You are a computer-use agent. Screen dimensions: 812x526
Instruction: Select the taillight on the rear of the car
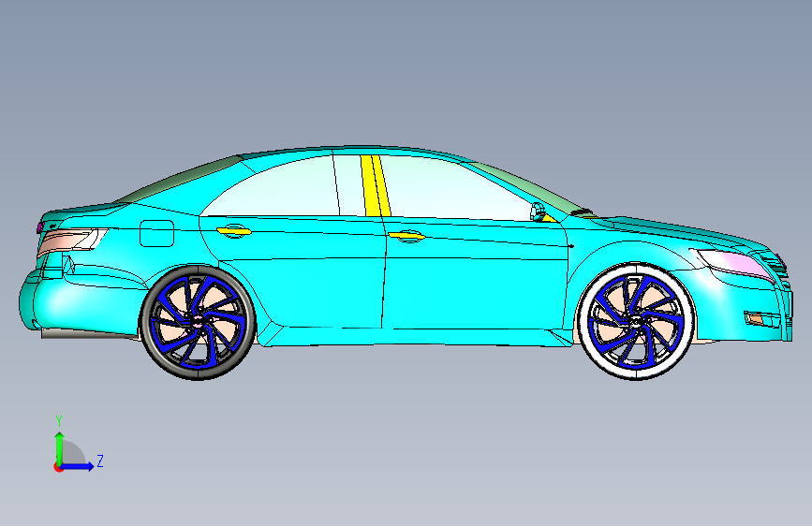(x=70, y=241)
